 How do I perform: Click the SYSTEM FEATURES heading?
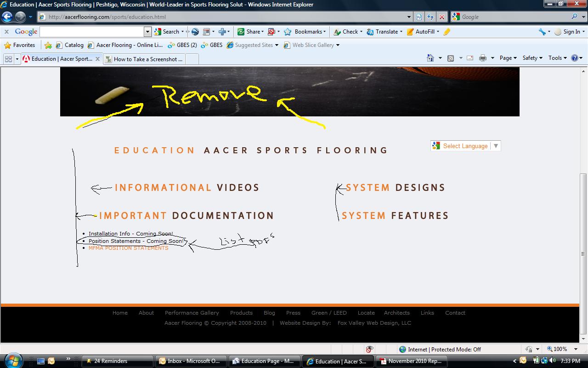[395, 216]
